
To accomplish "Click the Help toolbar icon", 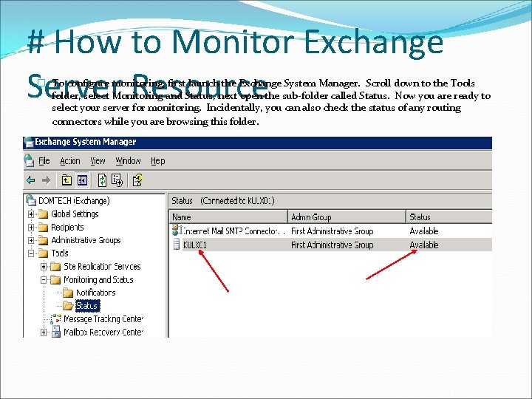I will pos(137,180).
